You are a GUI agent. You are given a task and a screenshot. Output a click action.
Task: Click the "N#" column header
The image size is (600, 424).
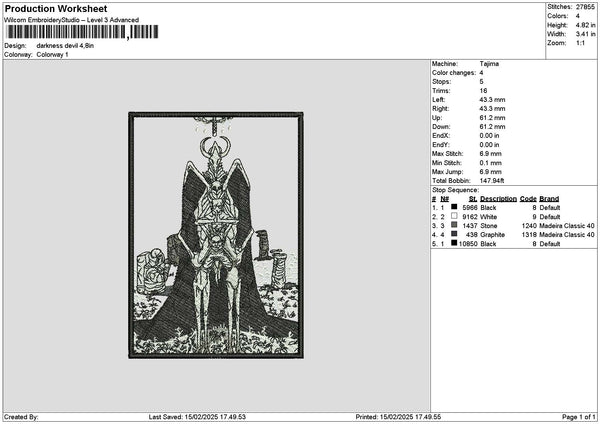445,199
